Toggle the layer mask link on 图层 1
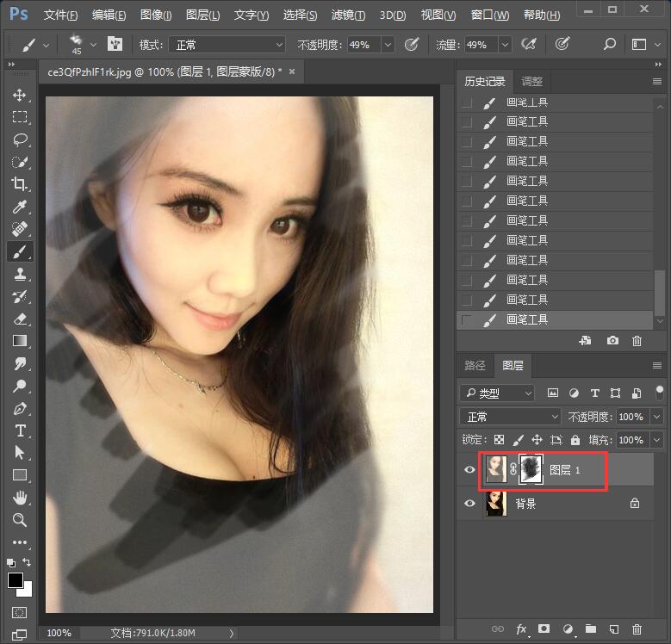 [513, 469]
